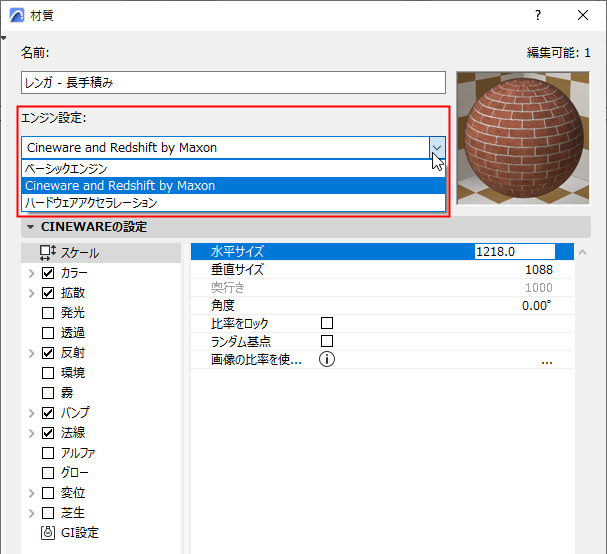Enable the 透過 channel checkbox

(x=48, y=333)
